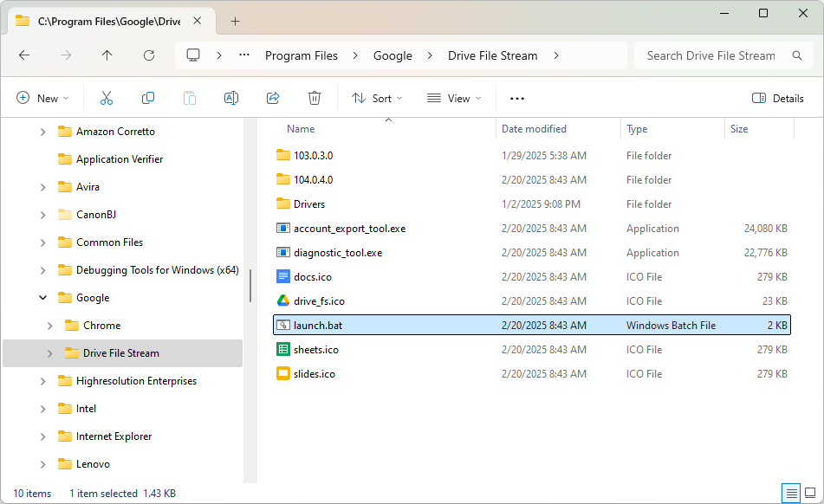Switch to large thumbnails view icon
Screen dimensions: 824x504
click(x=810, y=493)
